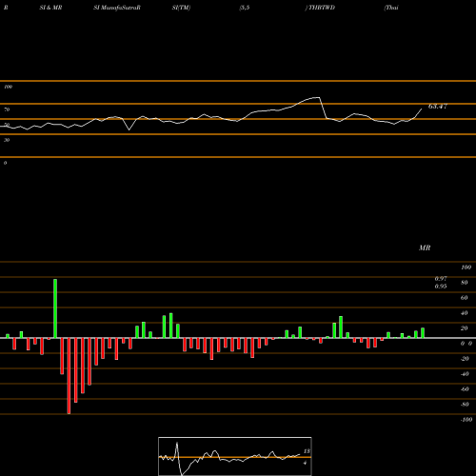Click the '(Thai' header text
Viewport: 476px width, 476px height.
[x=391, y=8]
